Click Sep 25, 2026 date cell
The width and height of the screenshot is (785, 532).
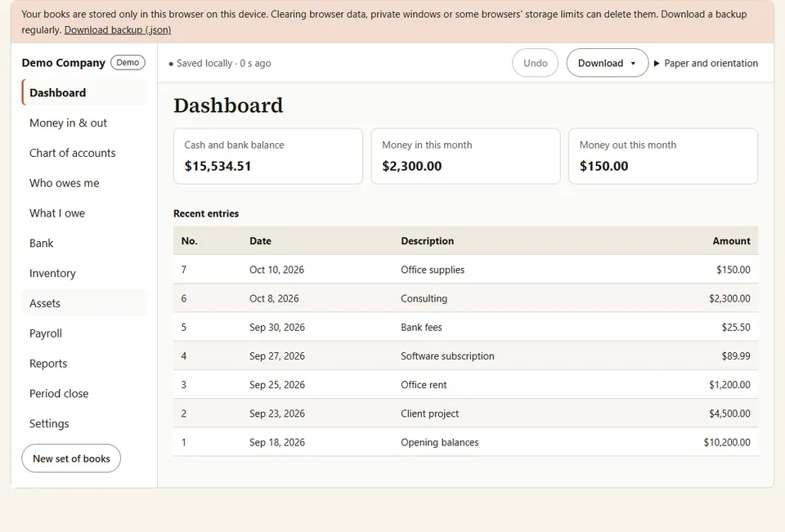[277, 385]
